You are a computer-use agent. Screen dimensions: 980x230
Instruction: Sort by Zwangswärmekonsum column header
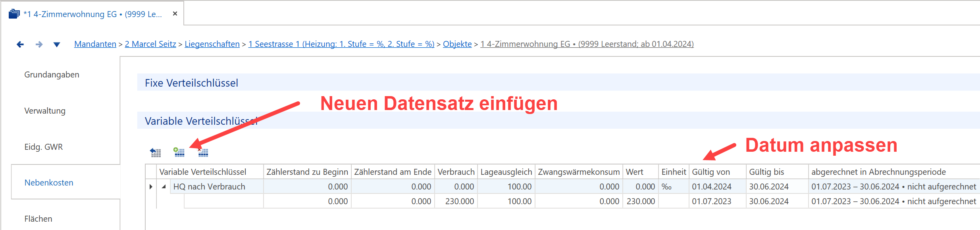tap(579, 172)
